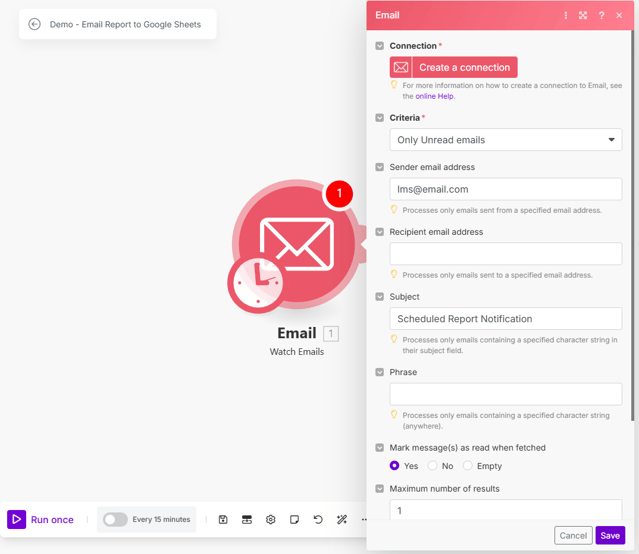
Task: Click the Phrase input field
Action: pyautogui.click(x=506, y=394)
